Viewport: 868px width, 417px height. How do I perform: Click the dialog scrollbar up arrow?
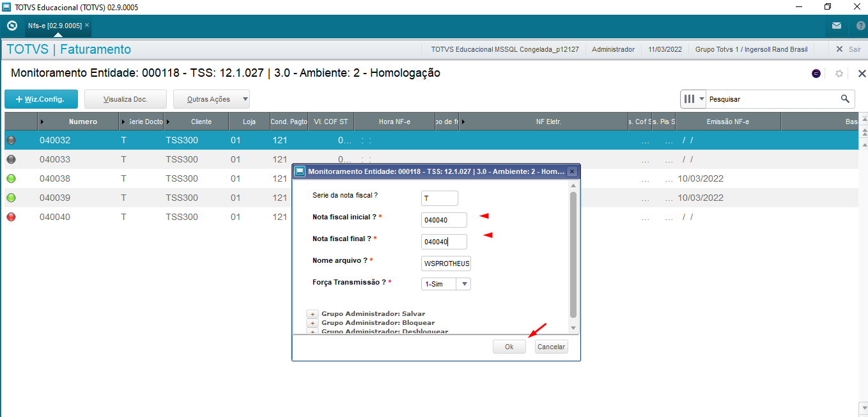pos(573,185)
